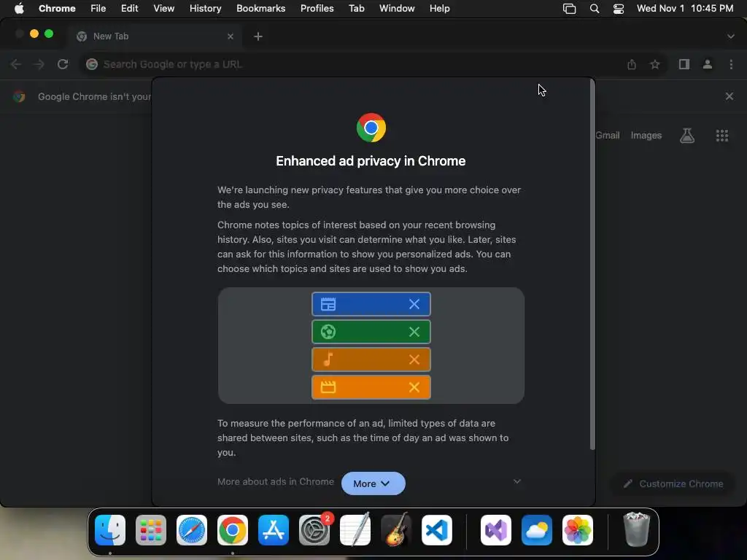This screenshot has width=747, height=560.
Task: Open the Window menu
Action: click(x=397, y=9)
